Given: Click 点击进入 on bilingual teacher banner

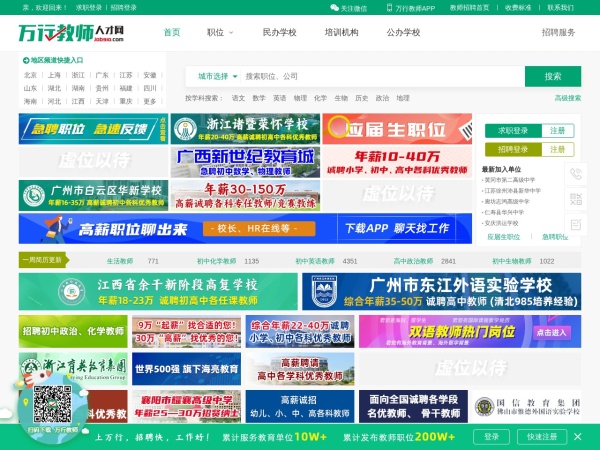Looking at the screenshot, I should pyautogui.click(x=552, y=333).
